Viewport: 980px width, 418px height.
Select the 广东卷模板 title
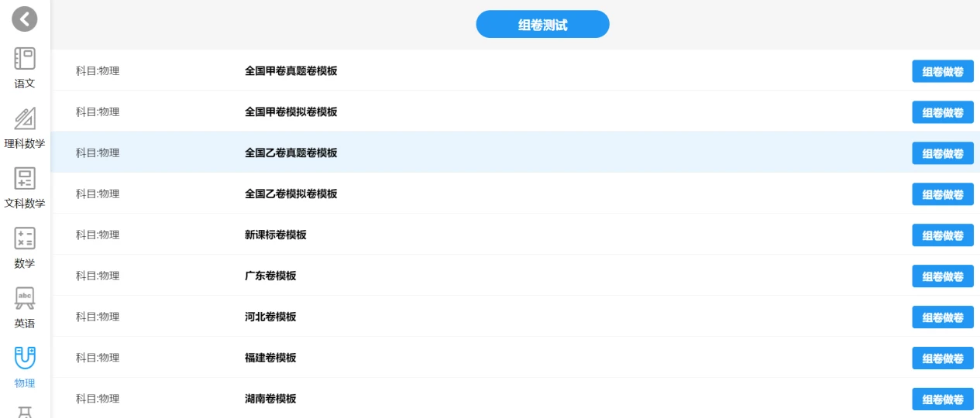[x=270, y=276]
